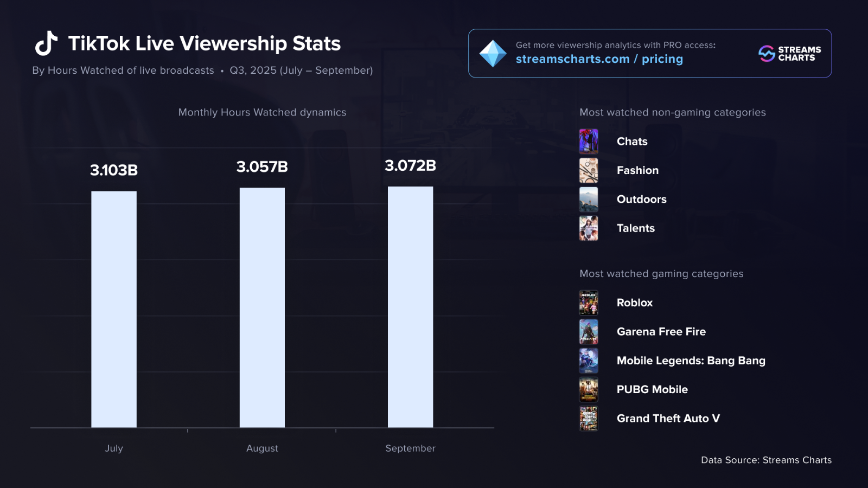Screen dimensions: 868x488
Task: Select the Fashion category thumbnail
Action: [x=589, y=170]
